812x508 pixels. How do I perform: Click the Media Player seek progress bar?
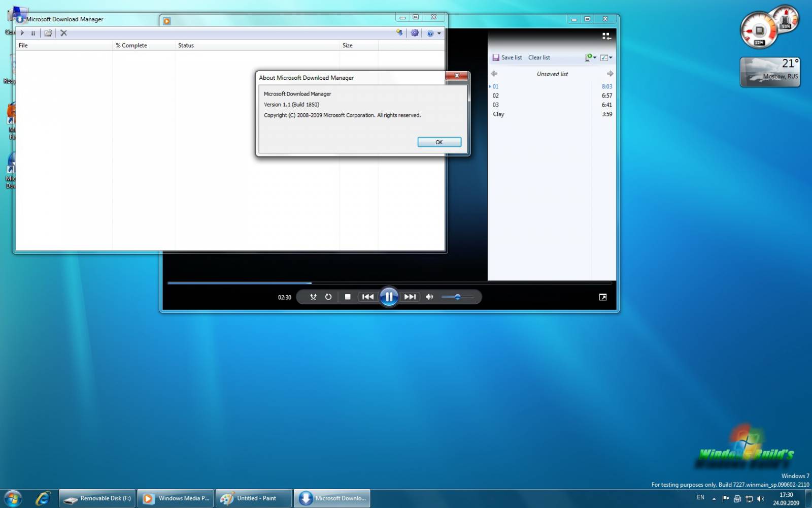(x=389, y=283)
